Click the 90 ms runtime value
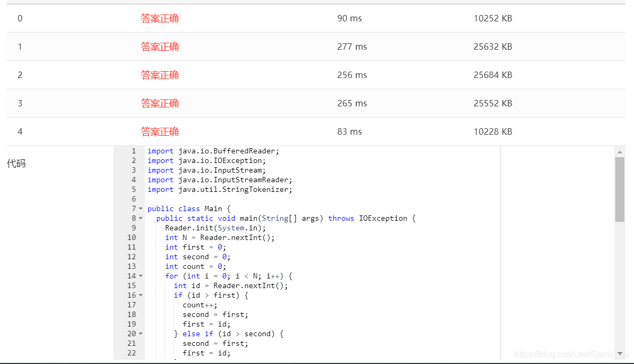The image size is (634, 364). point(350,18)
